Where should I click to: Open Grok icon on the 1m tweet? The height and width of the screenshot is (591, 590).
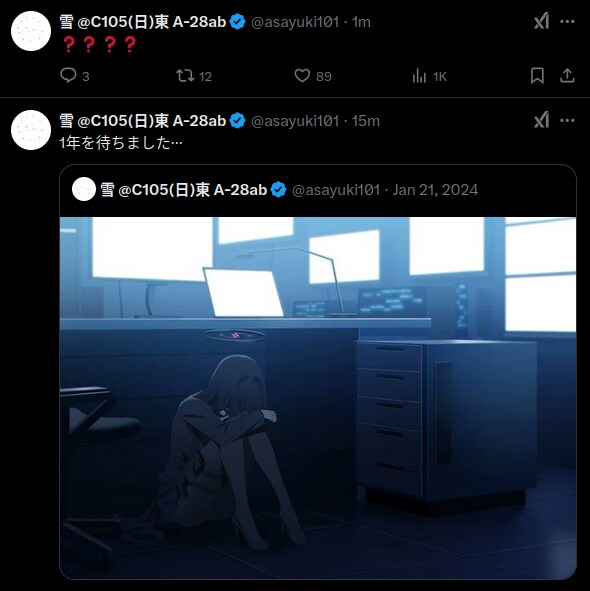tap(541, 21)
